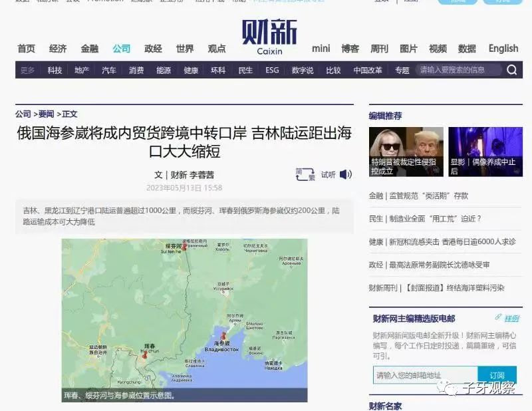Expand the 更多 menu in subnav

(x=27, y=70)
